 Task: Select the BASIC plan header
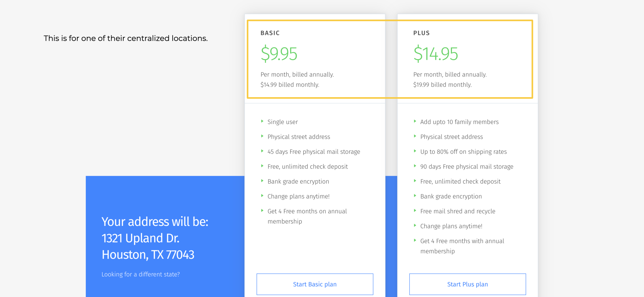[270, 33]
